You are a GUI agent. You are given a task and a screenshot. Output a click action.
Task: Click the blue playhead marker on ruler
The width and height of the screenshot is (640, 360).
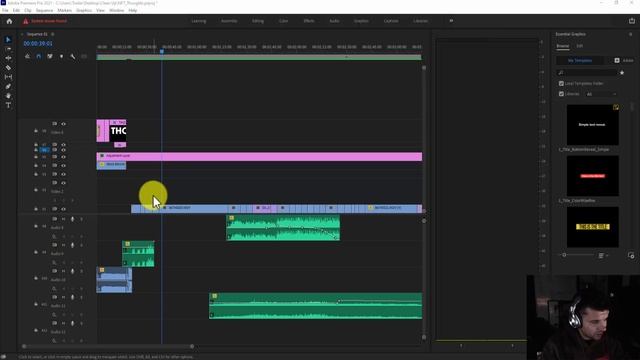coord(162,51)
